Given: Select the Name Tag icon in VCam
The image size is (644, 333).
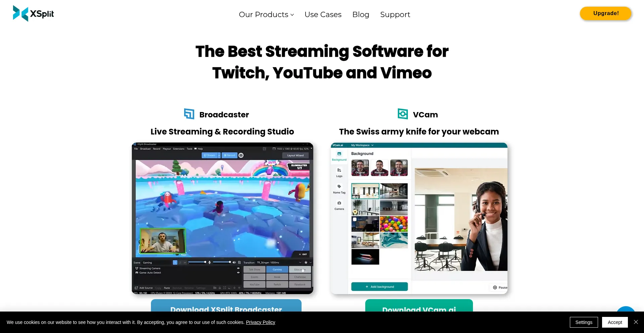Looking at the screenshot, I should point(339,187).
